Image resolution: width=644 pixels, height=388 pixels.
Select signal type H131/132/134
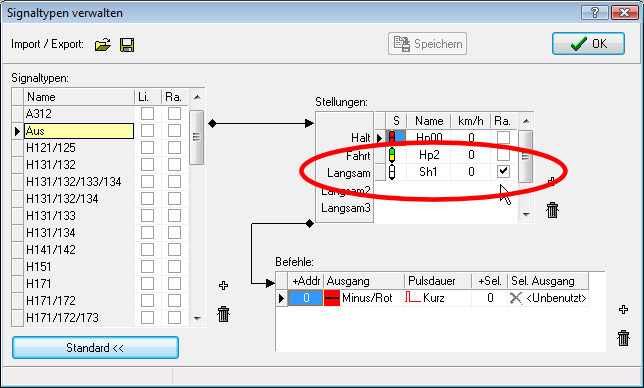coord(79,199)
